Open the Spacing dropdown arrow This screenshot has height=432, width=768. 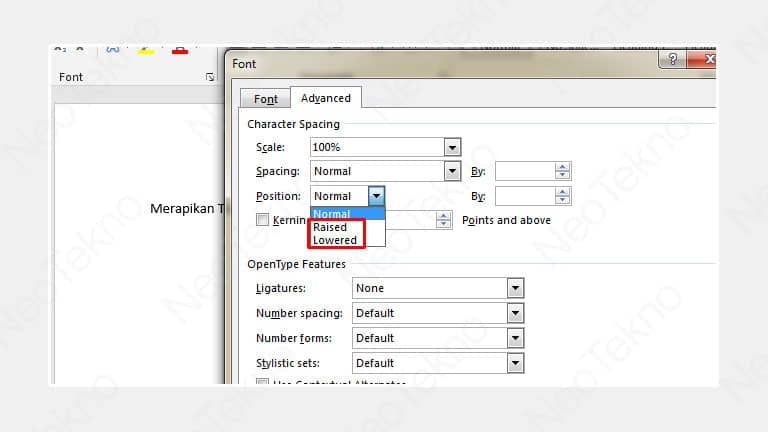[x=452, y=171]
